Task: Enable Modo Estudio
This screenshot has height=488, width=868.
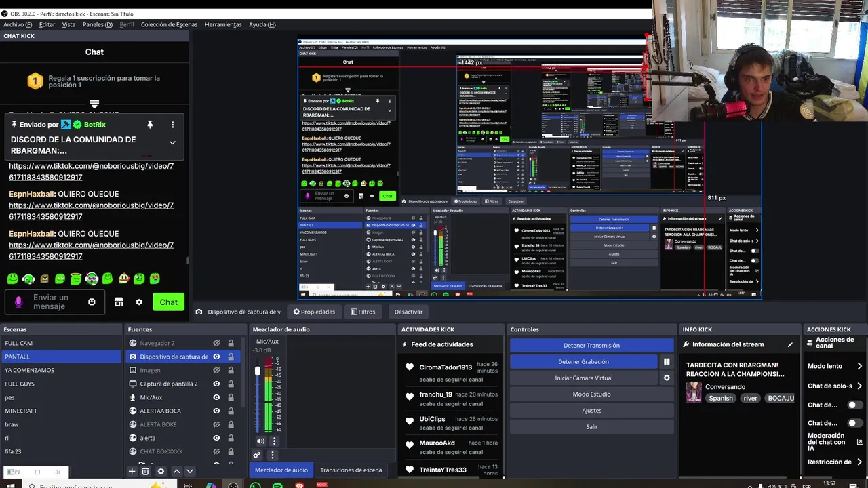Action: pos(591,394)
